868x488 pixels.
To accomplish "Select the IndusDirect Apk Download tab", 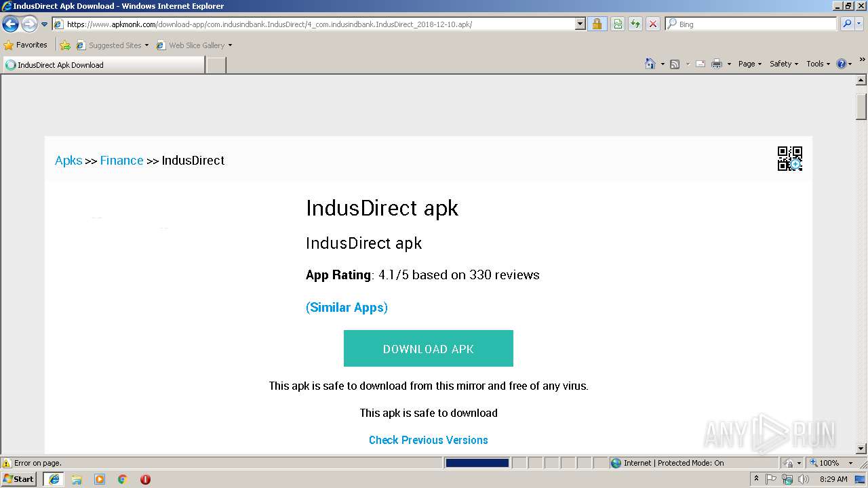I will click(x=103, y=65).
